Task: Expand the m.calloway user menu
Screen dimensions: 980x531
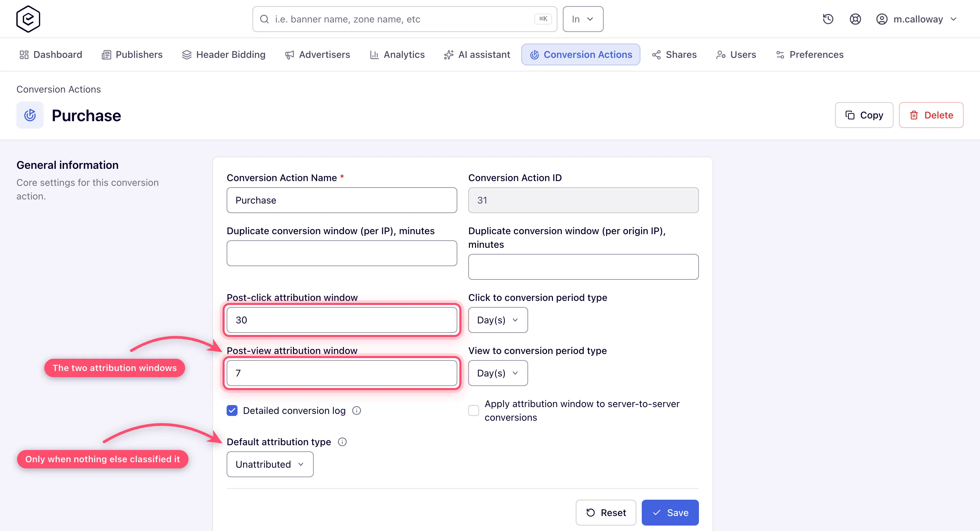Action: tap(917, 19)
